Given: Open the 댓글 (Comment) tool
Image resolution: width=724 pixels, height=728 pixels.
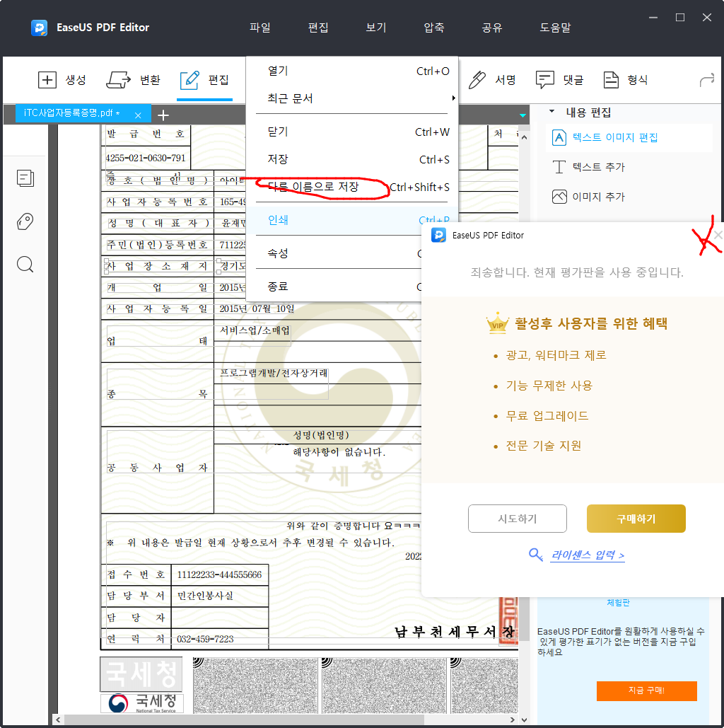Looking at the screenshot, I should click(559, 80).
